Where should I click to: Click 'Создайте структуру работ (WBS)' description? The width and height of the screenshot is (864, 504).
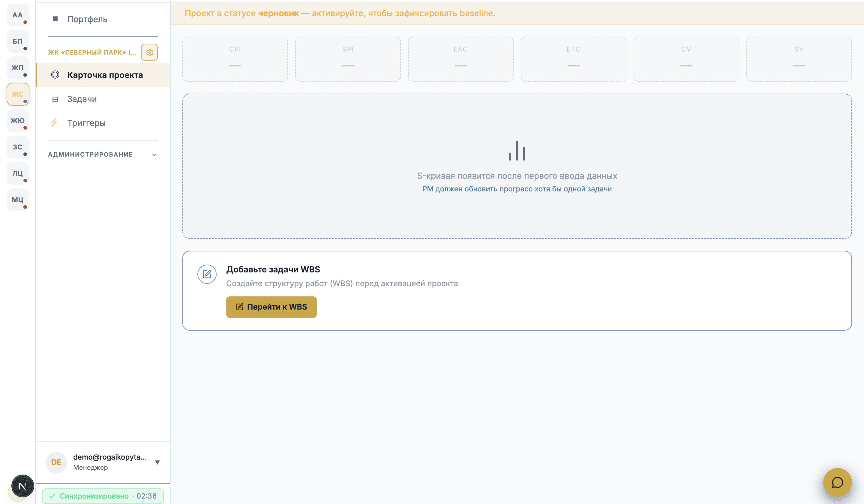point(342,283)
